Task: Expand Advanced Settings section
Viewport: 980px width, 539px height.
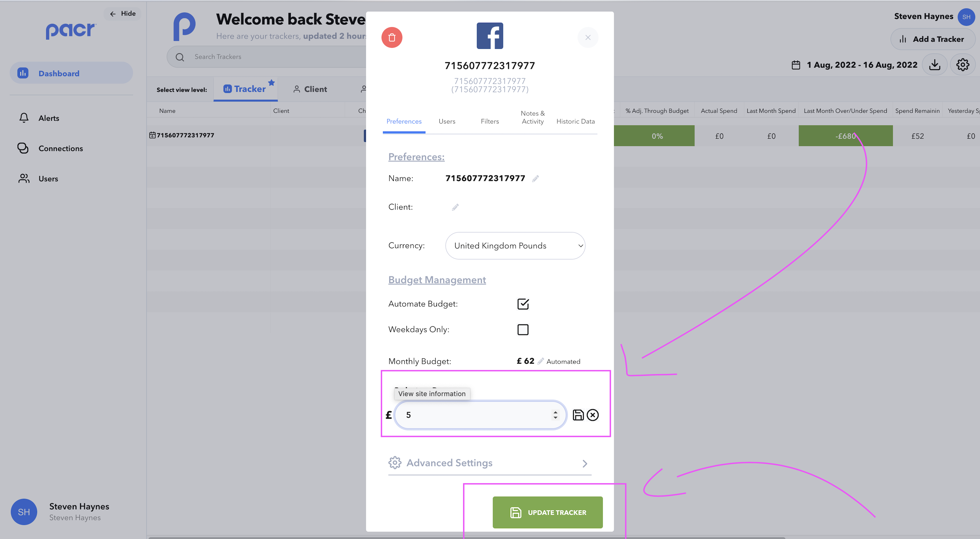Action: (x=489, y=463)
